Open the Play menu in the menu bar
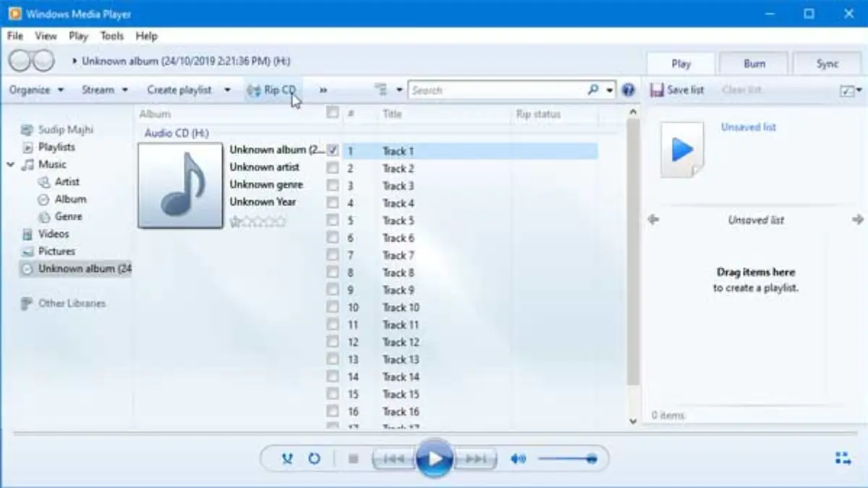Viewport: 868px width, 488px height. (x=78, y=36)
